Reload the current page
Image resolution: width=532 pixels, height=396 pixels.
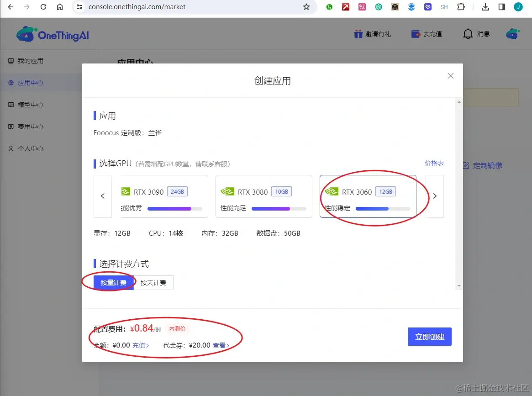pos(43,7)
